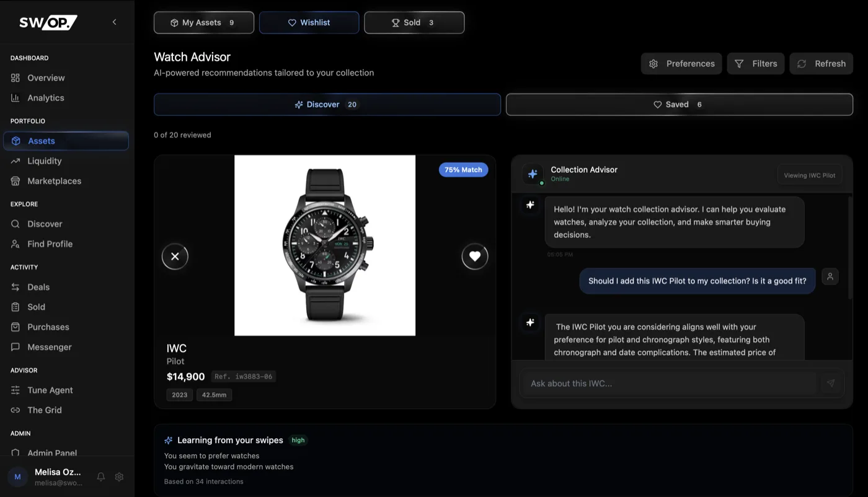
Task: Click the notifications bell icon
Action: (101, 477)
